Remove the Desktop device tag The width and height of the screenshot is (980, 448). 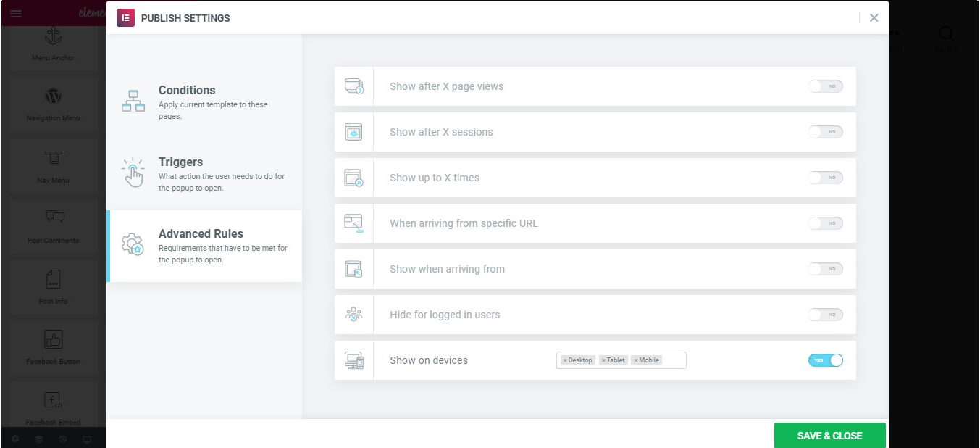click(x=565, y=360)
